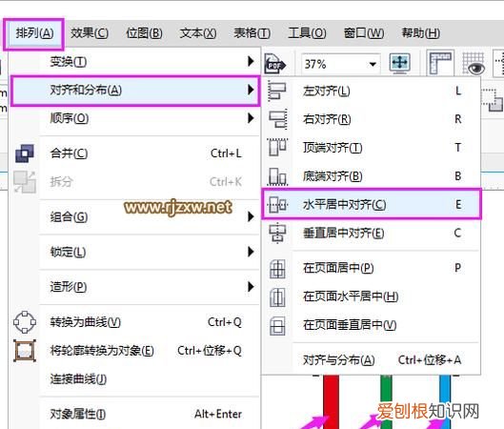
Task: Choose 将轮廓转换为对象(E) menu entry
Action: [x=135, y=351]
